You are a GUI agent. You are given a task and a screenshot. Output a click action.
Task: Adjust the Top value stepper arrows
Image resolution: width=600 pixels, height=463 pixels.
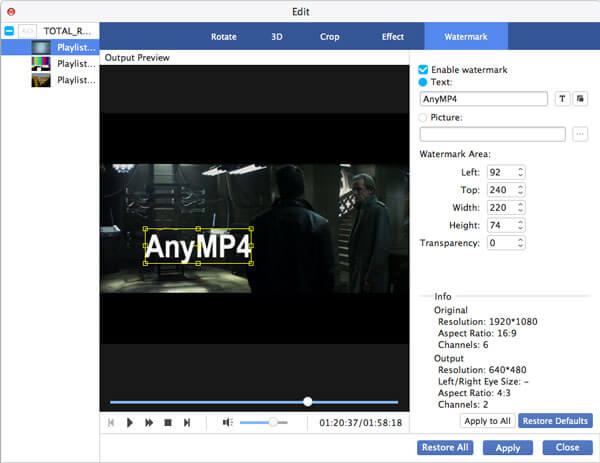tap(520, 190)
